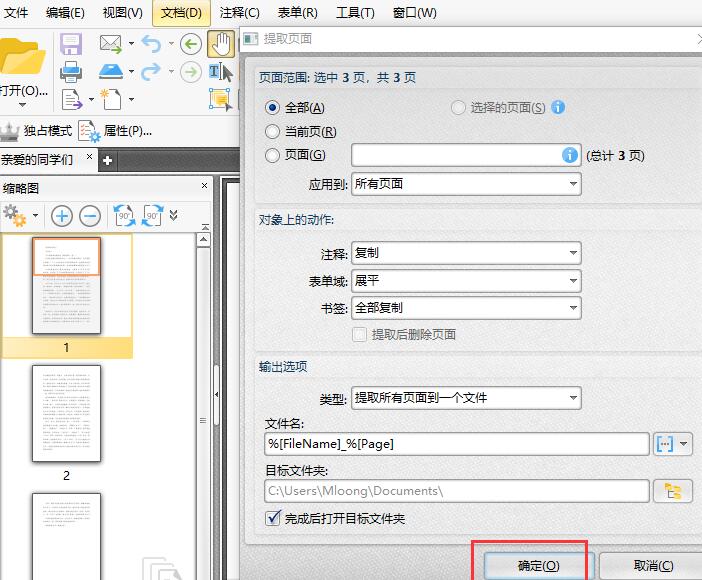The width and height of the screenshot is (702, 580).
Task: Add a new tab with plus button
Action: click(107, 160)
